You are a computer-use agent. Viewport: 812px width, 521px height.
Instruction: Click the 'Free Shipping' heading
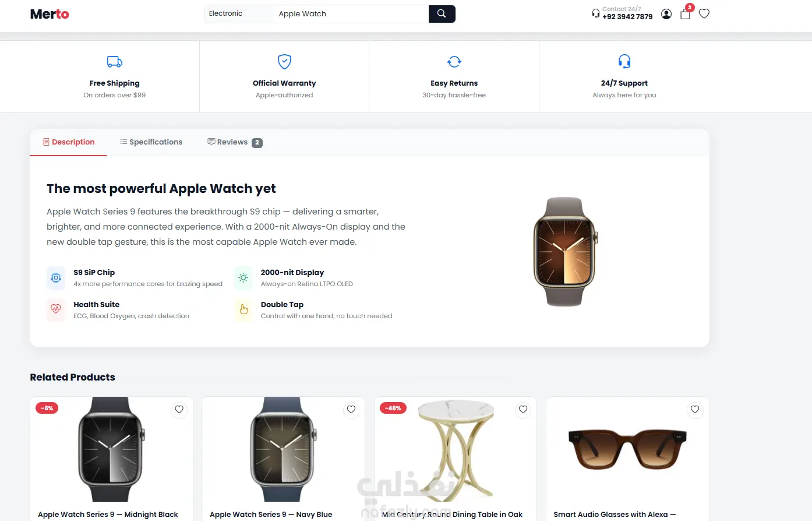pos(115,83)
